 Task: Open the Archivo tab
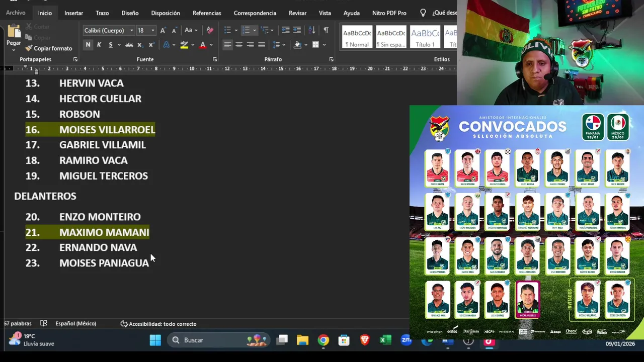(x=16, y=13)
